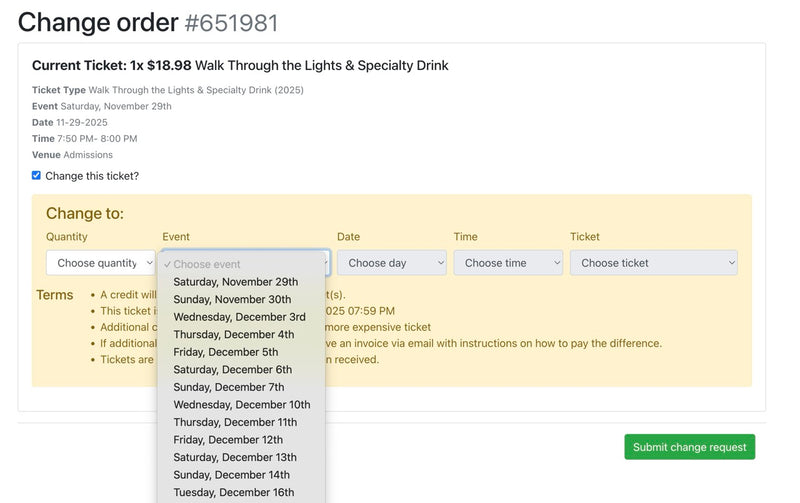
Task: Open the Choose ticket dropdown
Action: tap(653, 263)
